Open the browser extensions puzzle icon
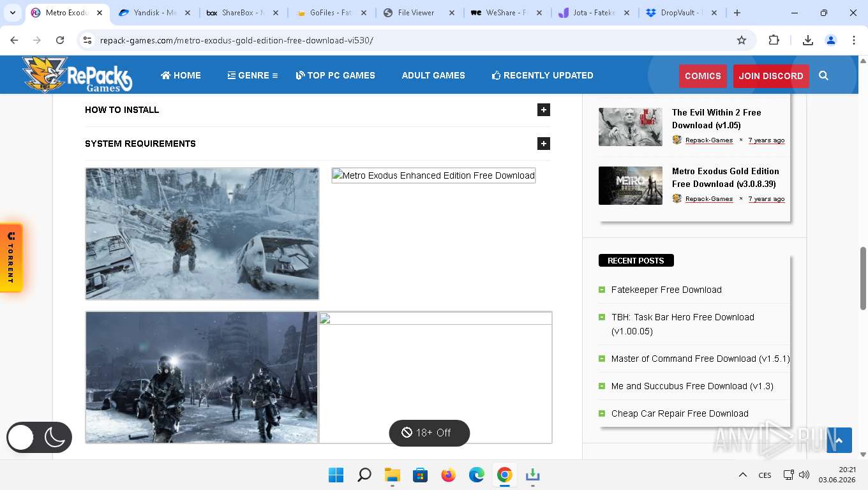This screenshot has width=868, height=490. (x=774, y=40)
